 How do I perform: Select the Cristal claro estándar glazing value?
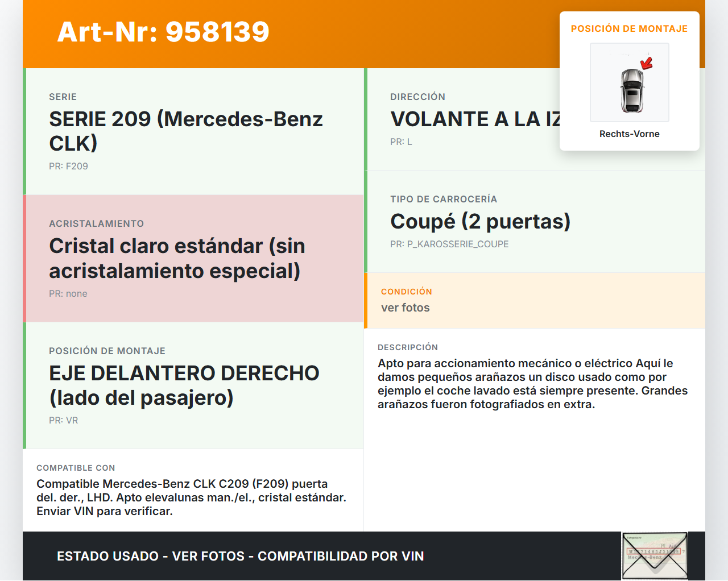(177, 258)
